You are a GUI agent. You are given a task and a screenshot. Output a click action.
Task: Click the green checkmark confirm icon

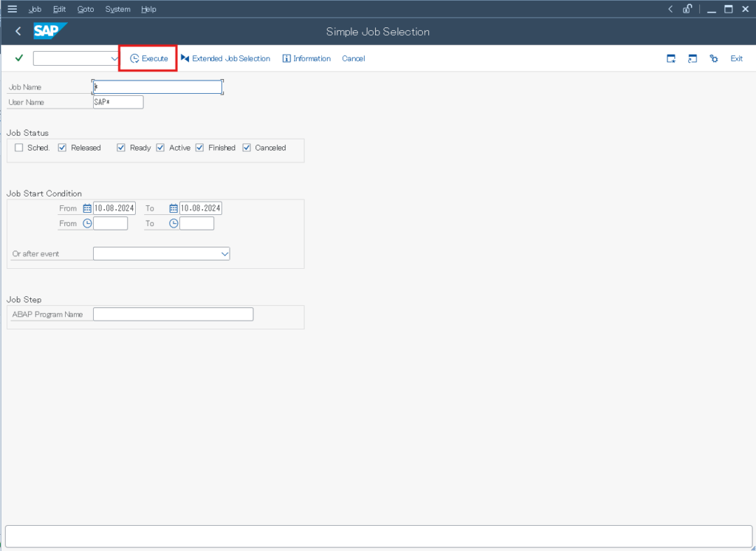tap(18, 58)
